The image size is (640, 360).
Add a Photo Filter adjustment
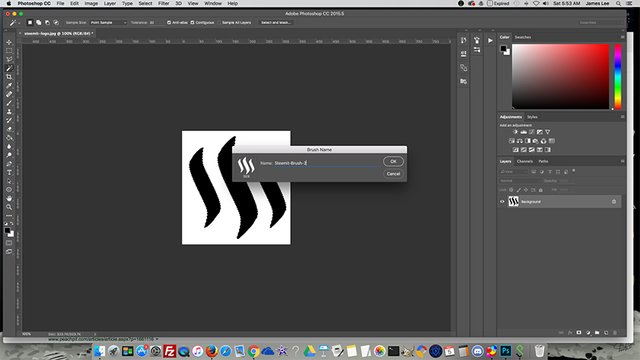[x=536, y=141]
